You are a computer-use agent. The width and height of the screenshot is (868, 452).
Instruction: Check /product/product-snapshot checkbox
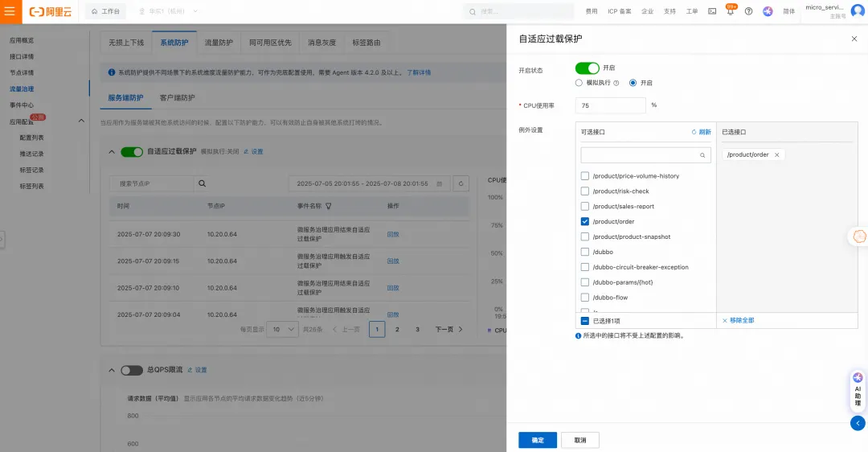(584, 236)
